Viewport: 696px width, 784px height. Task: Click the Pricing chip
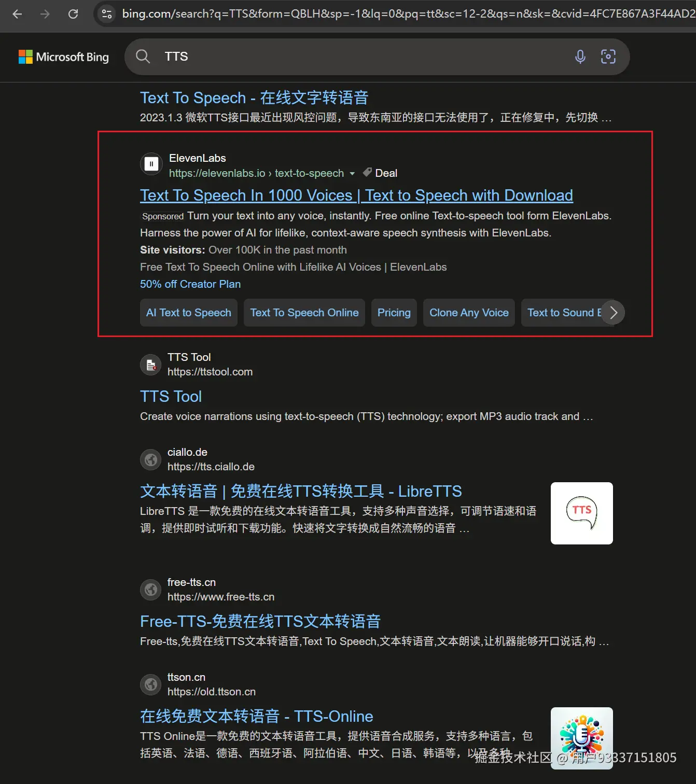[x=394, y=313]
